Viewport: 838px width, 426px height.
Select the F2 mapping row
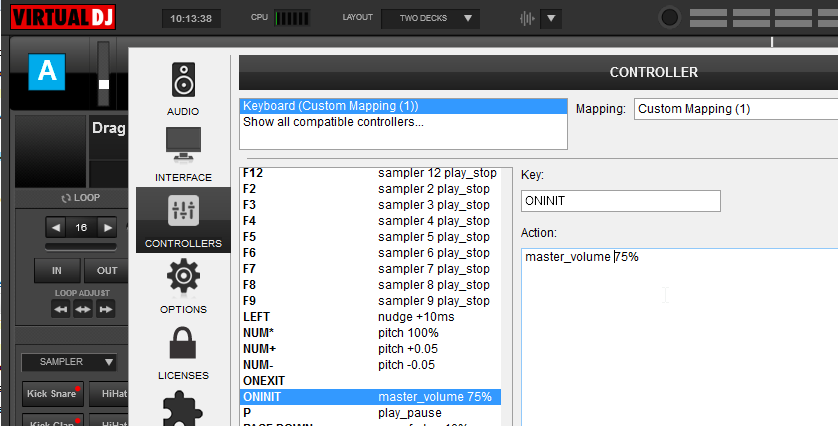tap(370, 189)
